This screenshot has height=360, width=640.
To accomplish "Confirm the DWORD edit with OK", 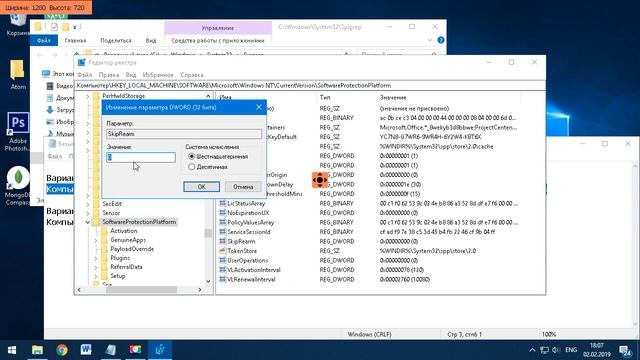I will tap(202, 187).
